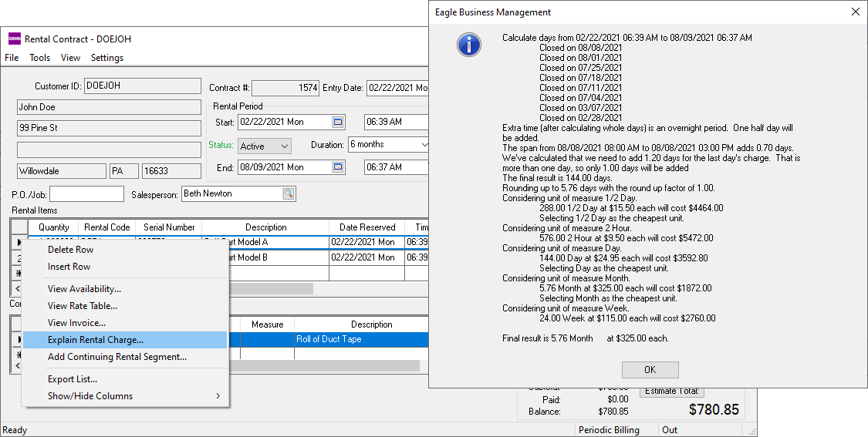Click the blue information icon in dialog
The height and width of the screenshot is (437, 868).
pyautogui.click(x=469, y=45)
